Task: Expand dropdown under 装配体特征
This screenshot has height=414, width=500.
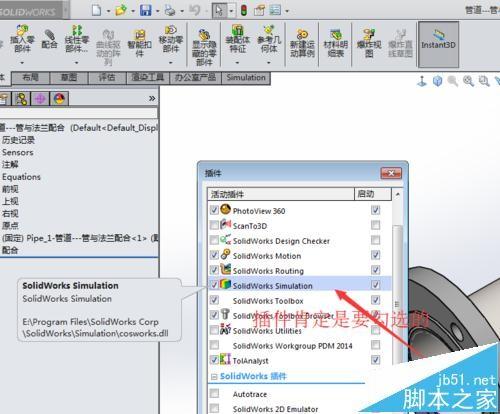Action: point(237,63)
